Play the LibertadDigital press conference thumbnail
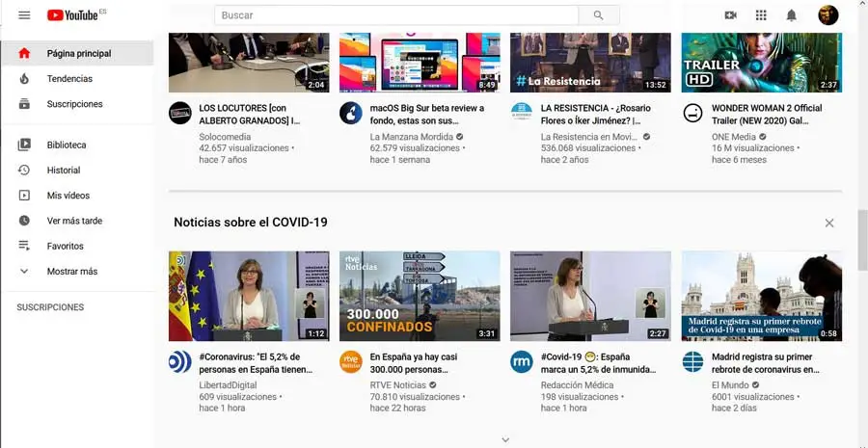This screenshot has width=868, height=448. click(249, 296)
